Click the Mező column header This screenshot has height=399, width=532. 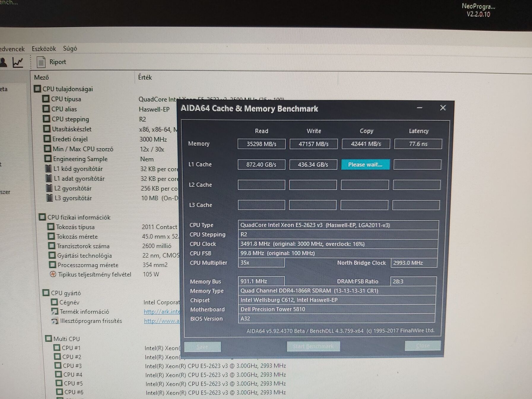pos(42,77)
